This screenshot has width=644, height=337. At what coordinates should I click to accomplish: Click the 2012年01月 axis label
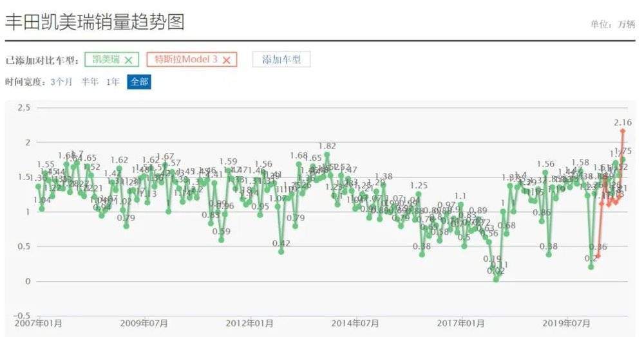pos(250,323)
